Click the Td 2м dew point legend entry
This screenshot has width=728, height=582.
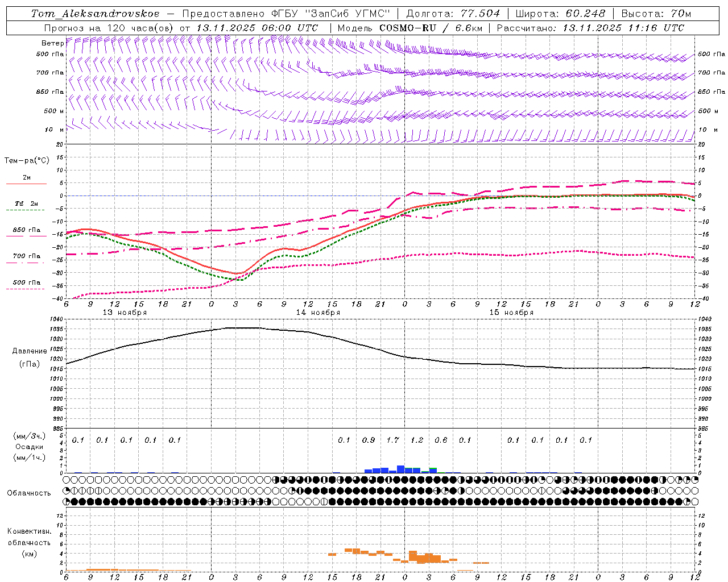[x=27, y=203]
